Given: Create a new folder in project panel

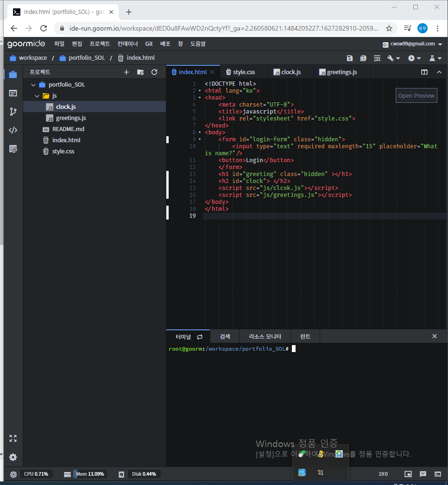Looking at the screenshot, I should click(x=140, y=72).
